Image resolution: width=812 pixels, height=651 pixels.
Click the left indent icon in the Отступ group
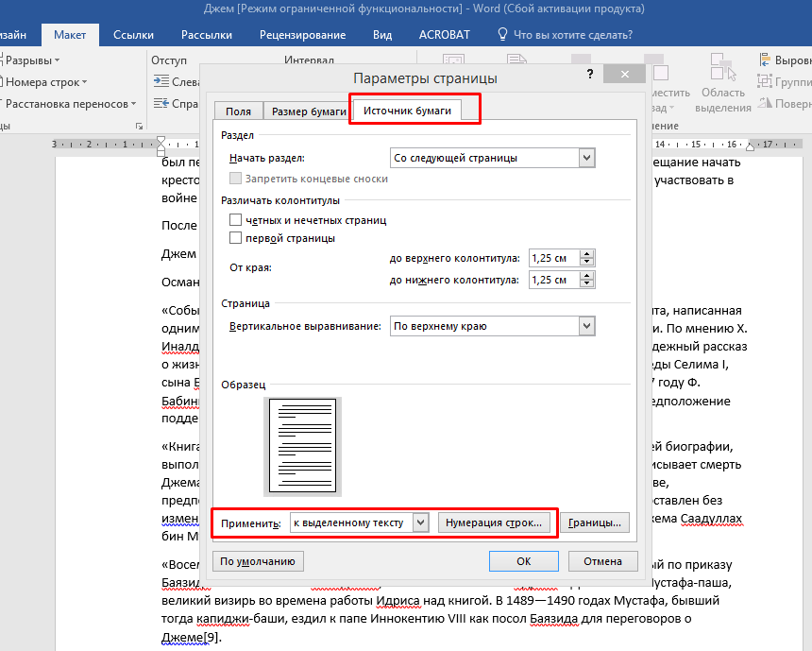161,81
